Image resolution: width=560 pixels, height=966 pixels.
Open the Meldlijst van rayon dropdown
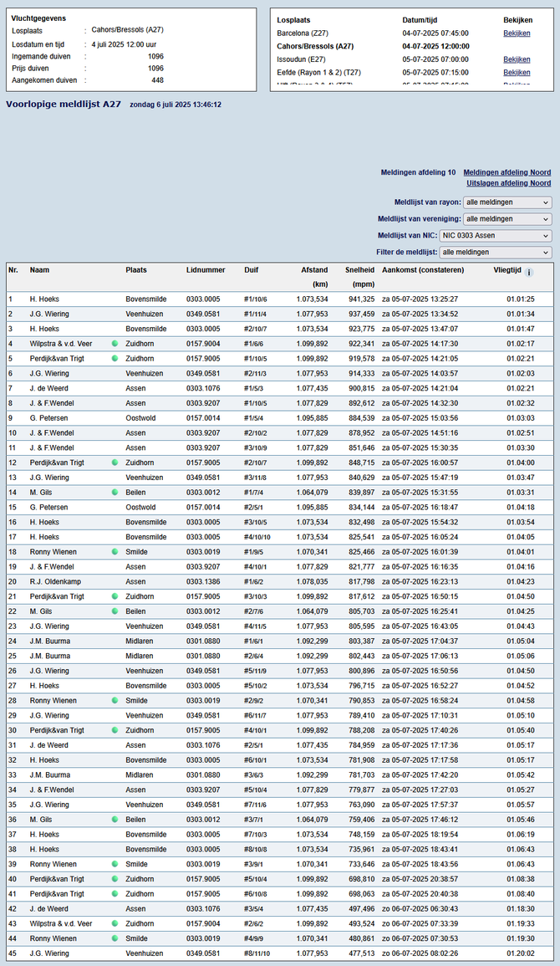coord(507,202)
